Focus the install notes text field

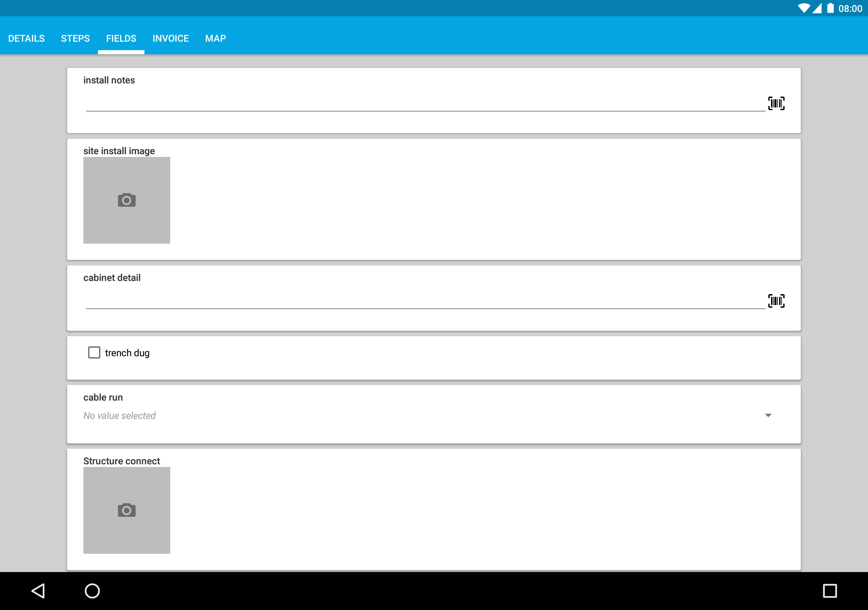(x=426, y=103)
